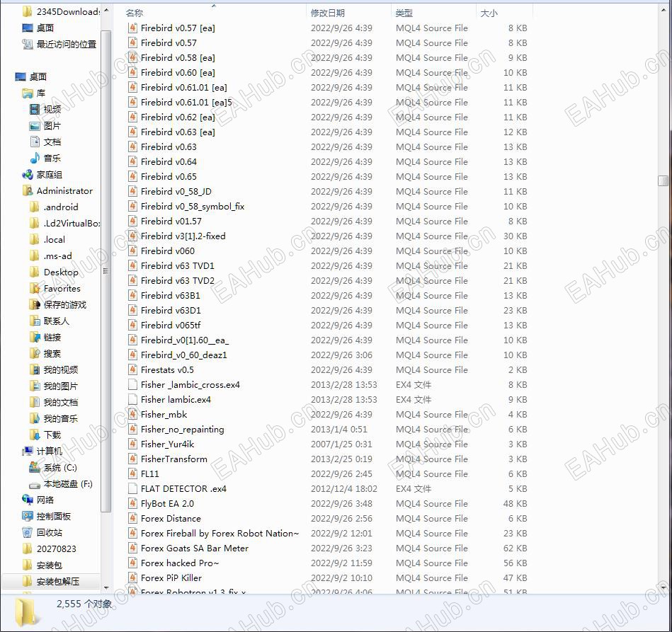Image resolution: width=672 pixels, height=632 pixels.
Task: Click the Favorites star folder icon
Action: pyautogui.click(x=35, y=288)
